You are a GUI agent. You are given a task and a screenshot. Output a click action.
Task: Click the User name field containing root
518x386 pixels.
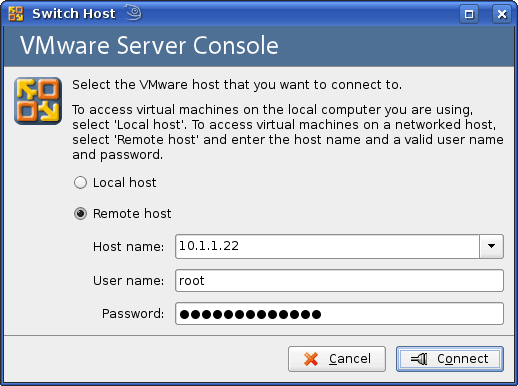[x=339, y=281]
